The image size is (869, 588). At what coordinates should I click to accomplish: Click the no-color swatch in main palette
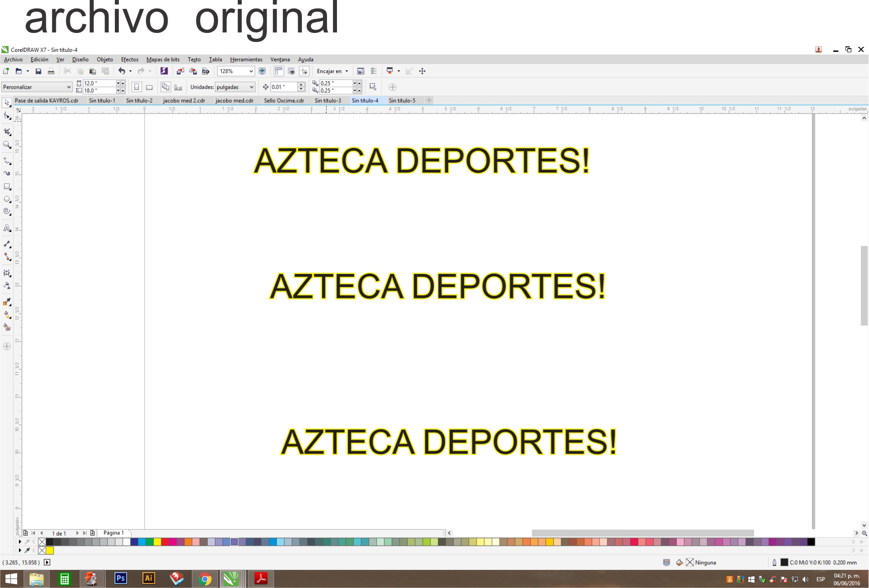(x=42, y=542)
